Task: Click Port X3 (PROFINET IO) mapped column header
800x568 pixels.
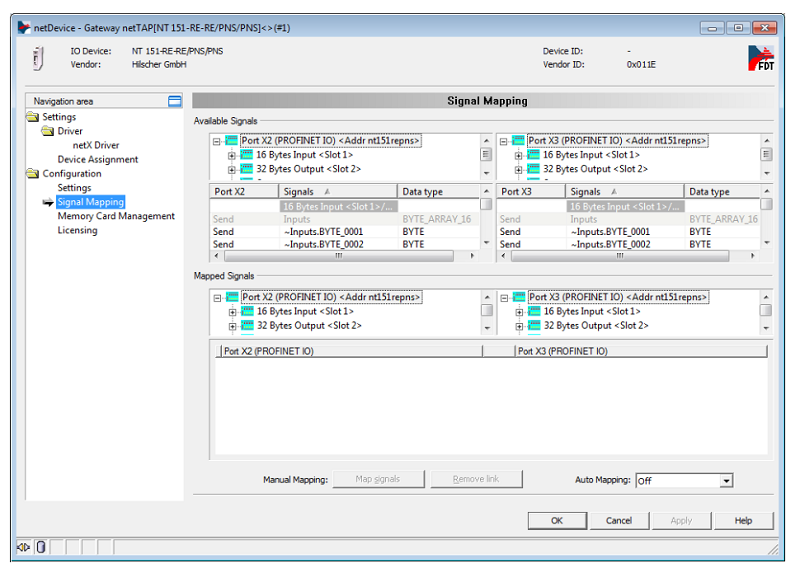Action: [x=641, y=351]
